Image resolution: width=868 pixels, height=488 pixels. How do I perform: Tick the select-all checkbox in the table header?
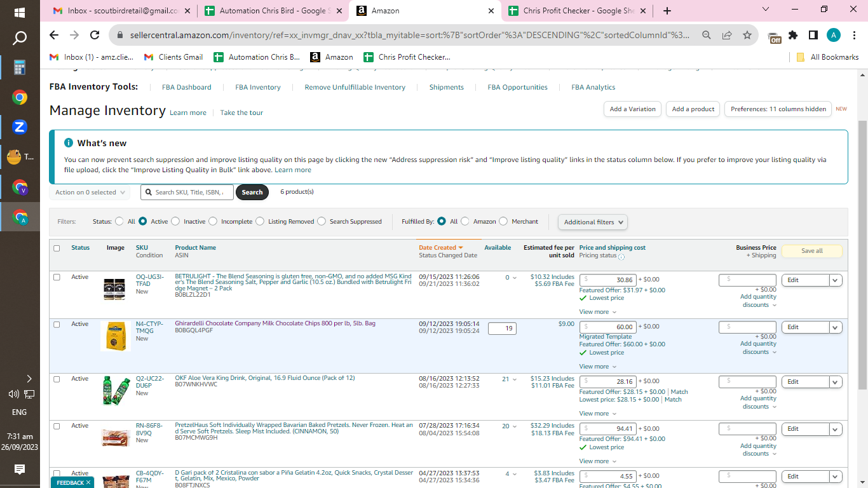[x=57, y=248]
